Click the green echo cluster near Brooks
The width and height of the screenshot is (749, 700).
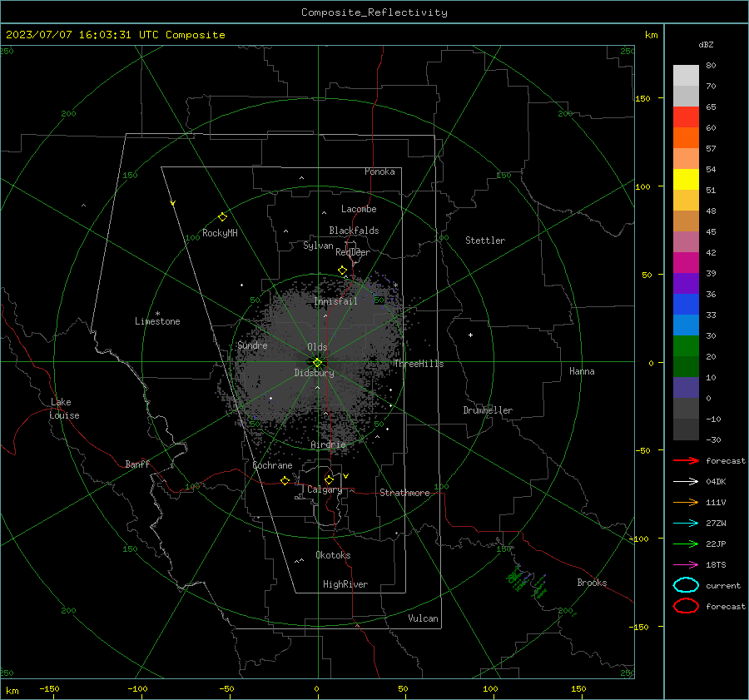click(527, 582)
